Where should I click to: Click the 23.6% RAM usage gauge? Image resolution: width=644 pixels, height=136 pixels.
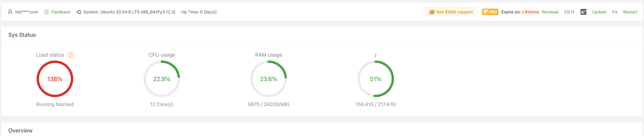[x=268, y=79]
